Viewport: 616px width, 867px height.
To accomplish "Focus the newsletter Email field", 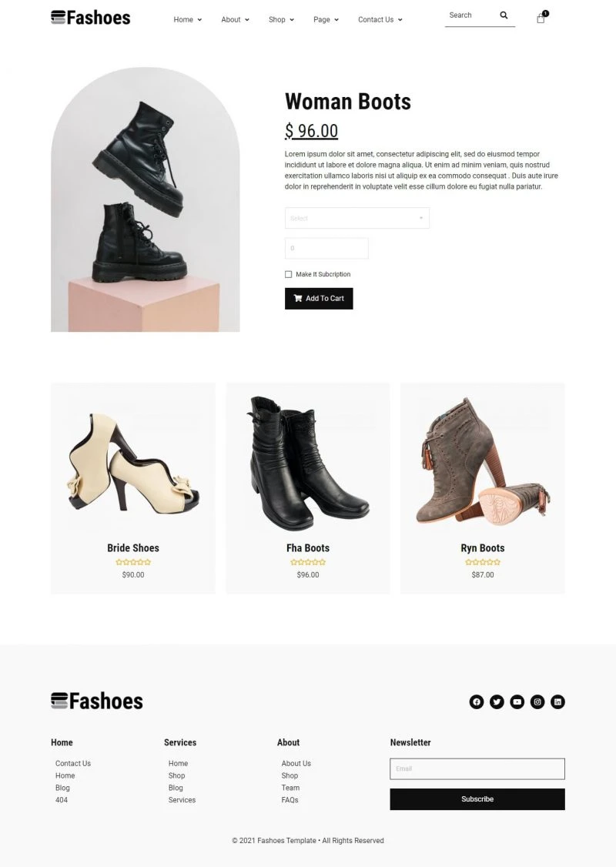I will [477, 768].
